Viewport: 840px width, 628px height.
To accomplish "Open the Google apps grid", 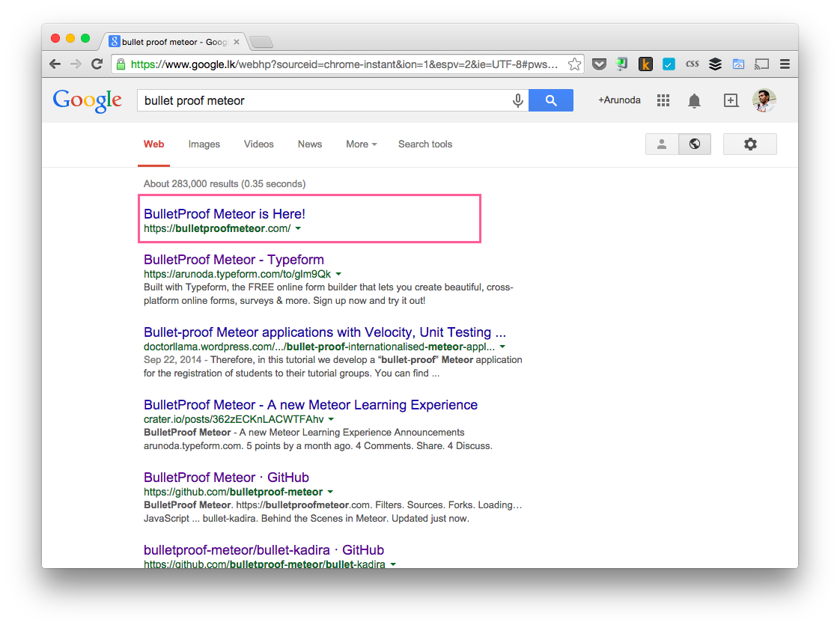I will 663,100.
